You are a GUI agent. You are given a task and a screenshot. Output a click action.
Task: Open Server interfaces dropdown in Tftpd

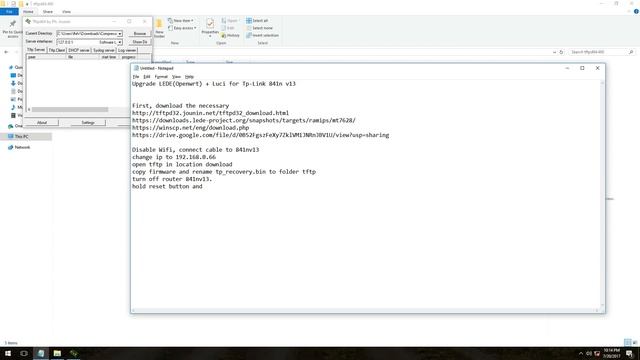tap(120, 42)
